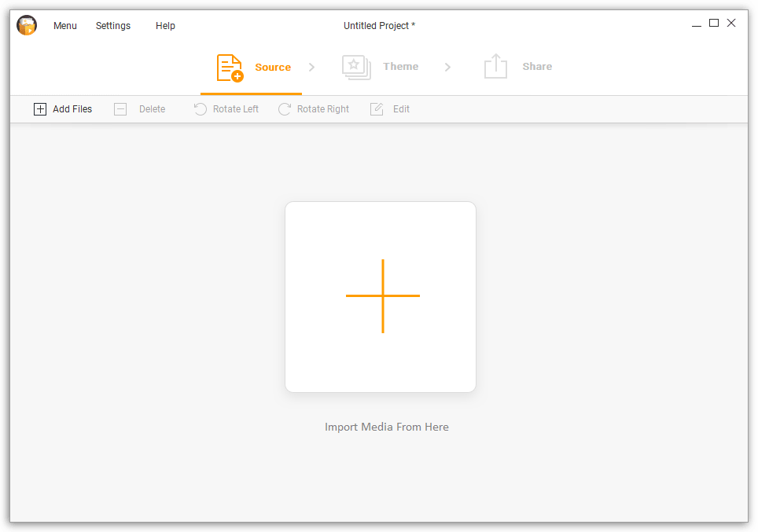Click the Add Files plus-box icon

pos(40,109)
